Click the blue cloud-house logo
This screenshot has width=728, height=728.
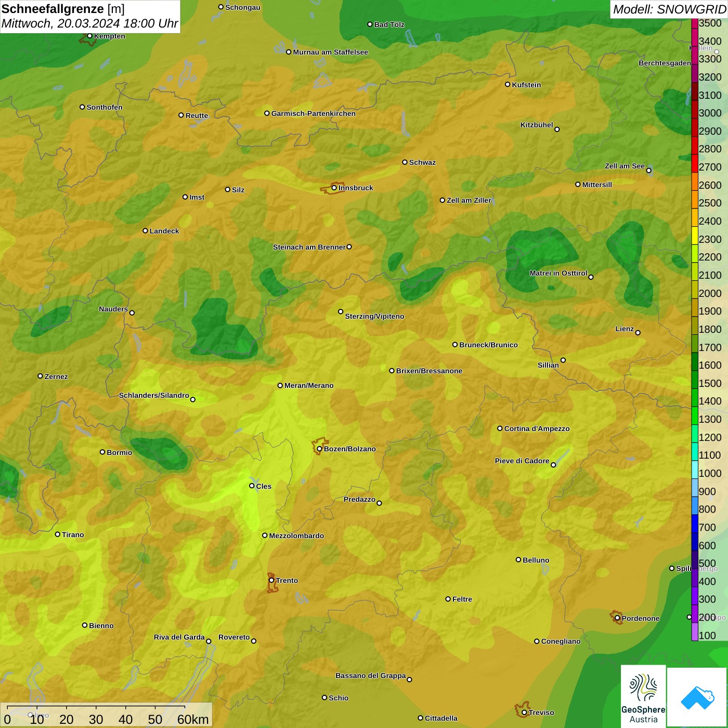point(697,697)
